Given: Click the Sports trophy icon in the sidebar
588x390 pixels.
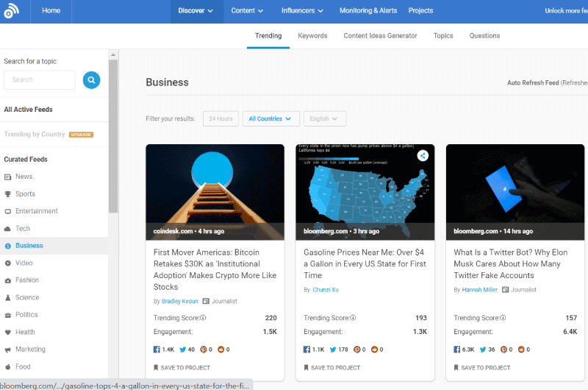Looking at the screenshot, I should (7, 194).
